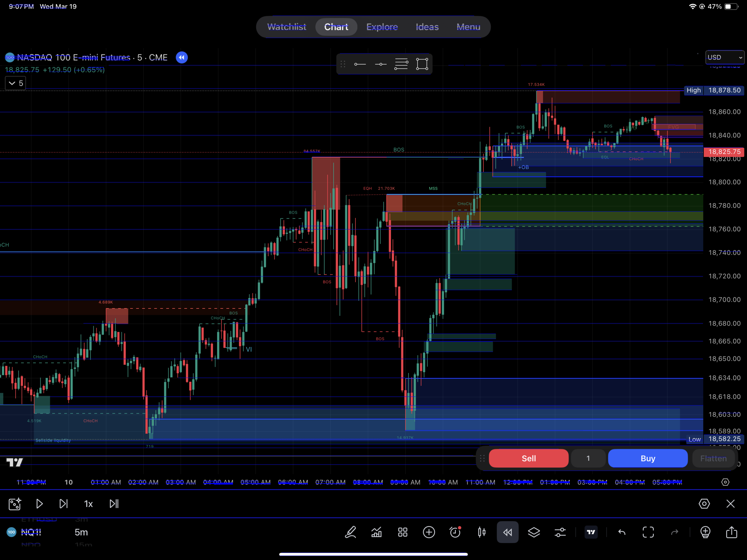Step replay forward one bar
The height and width of the screenshot is (560, 747).
coord(64,504)
